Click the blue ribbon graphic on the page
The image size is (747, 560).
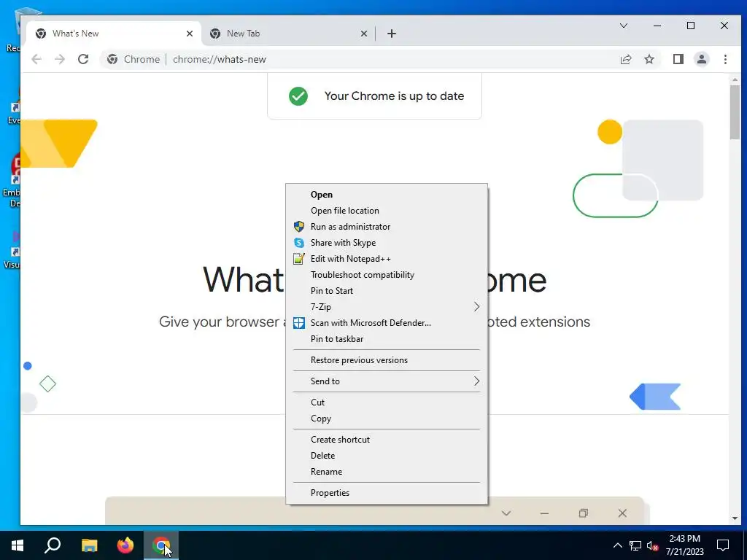click(655, 396)
